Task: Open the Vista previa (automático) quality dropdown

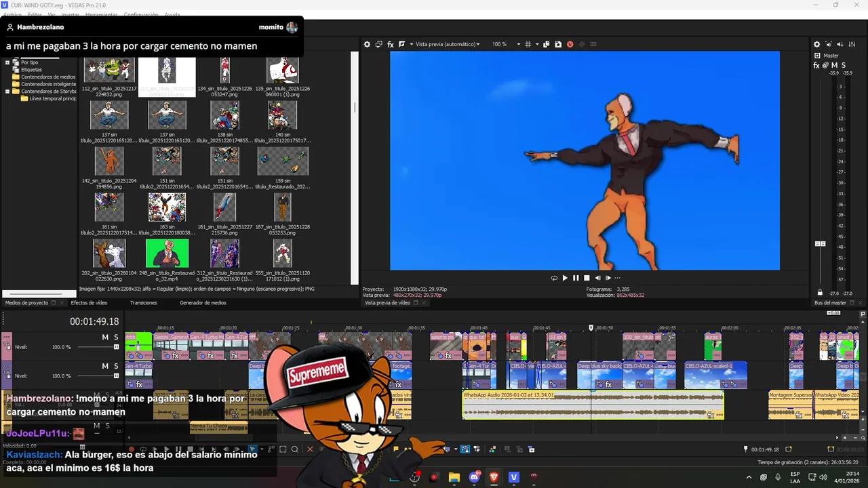Action: pos(448,44)
